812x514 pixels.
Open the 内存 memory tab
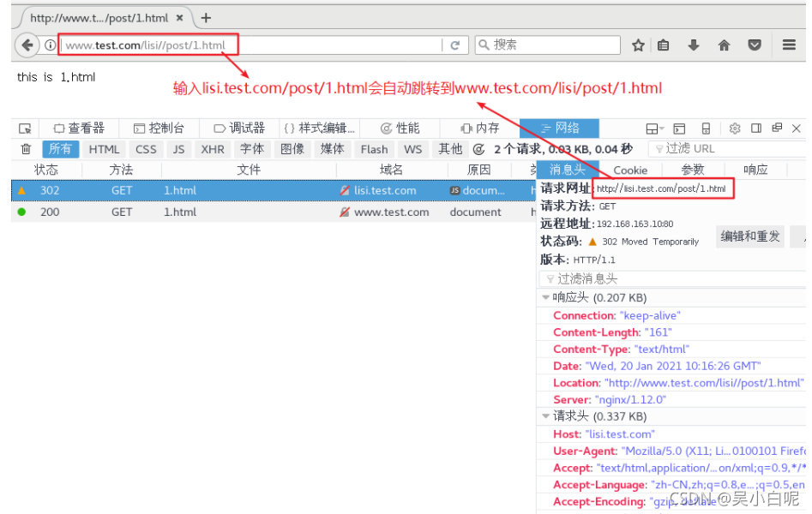[479, 128]
